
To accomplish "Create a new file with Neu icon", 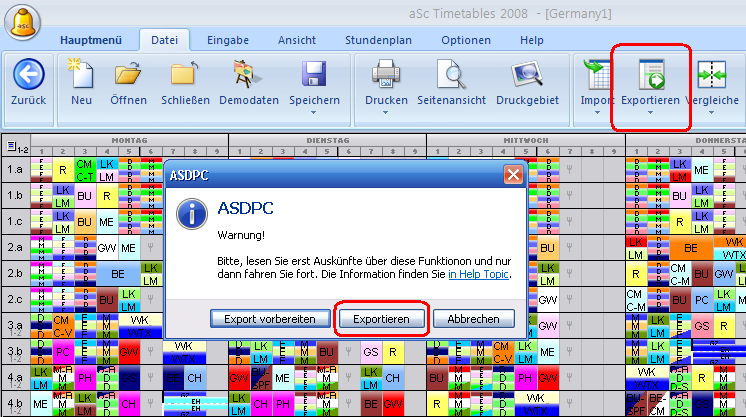I will (81, 74).
